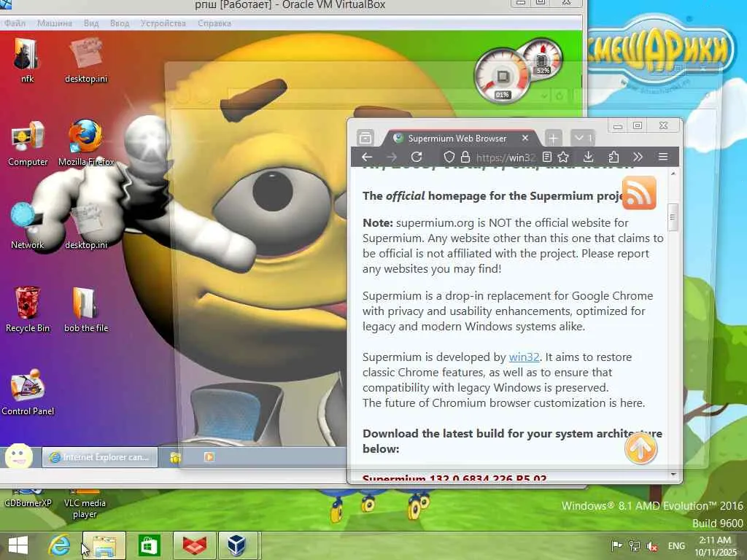Click the red fox app taskbar icon
The height and width of the screenshot is (560, 747).
click(x=194, y=545)
